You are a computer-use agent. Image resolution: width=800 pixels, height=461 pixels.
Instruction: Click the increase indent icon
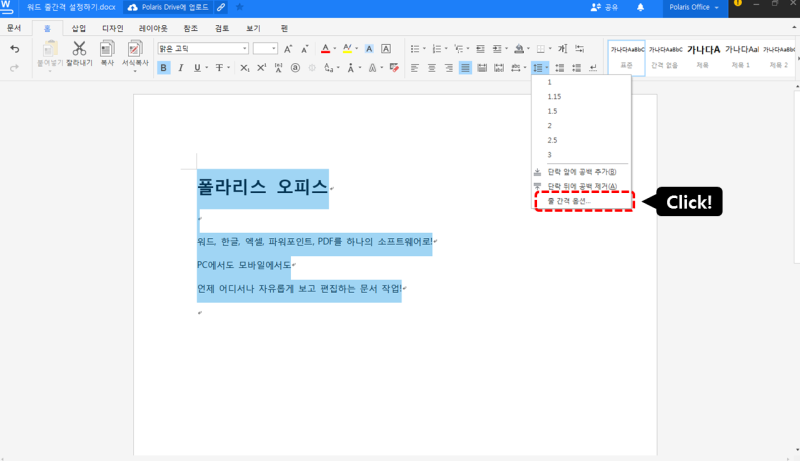[497, 49]
